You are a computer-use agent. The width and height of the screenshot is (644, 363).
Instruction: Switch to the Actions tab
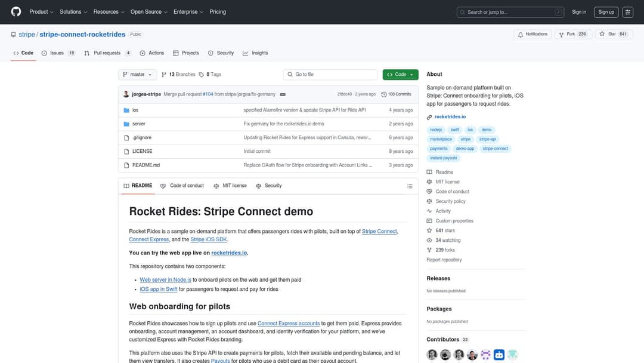tap(152, 53)
